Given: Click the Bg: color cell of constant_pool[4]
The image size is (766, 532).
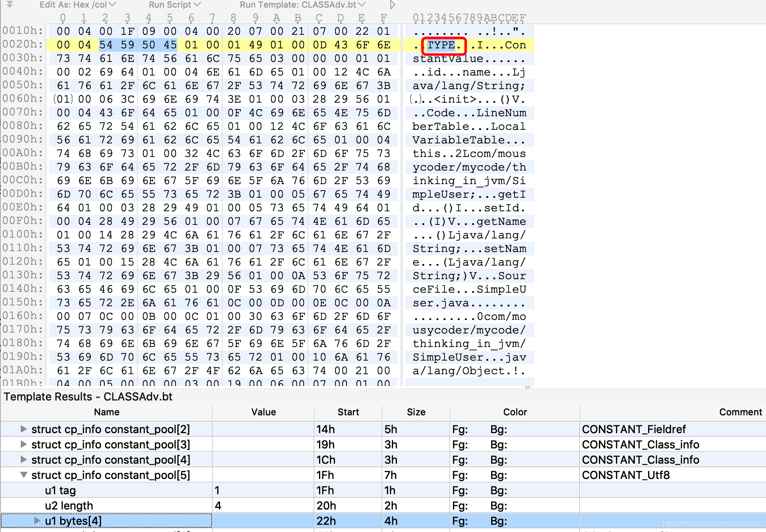Looking at the screenshot, I should 499,460.
